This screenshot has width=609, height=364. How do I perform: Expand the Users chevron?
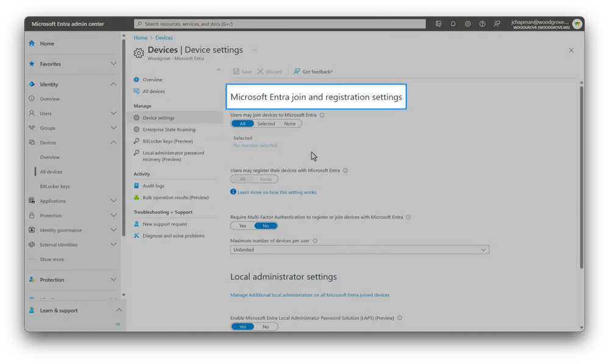(113, 113)
